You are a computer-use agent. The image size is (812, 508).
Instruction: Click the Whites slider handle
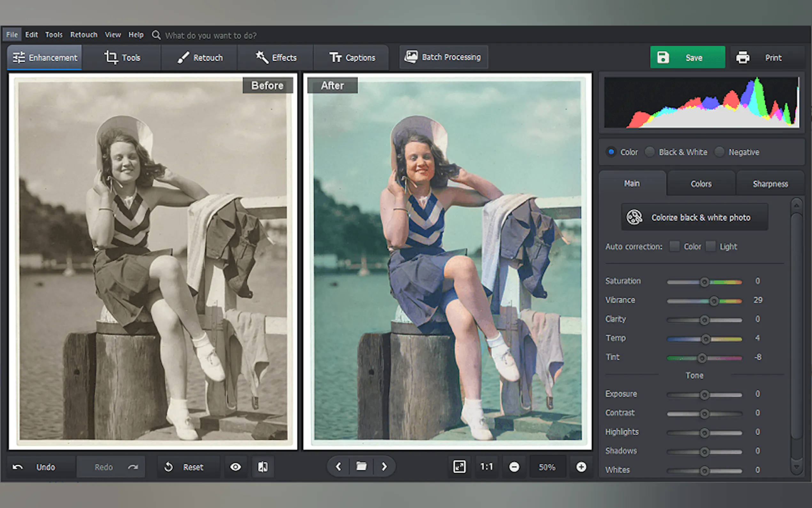[705, 471]
